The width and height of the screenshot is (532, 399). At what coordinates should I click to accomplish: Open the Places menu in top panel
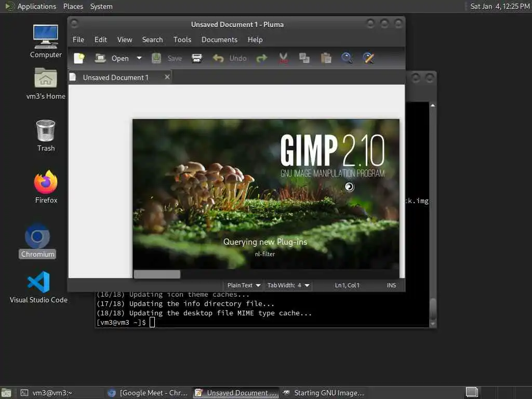pos(73,6)
